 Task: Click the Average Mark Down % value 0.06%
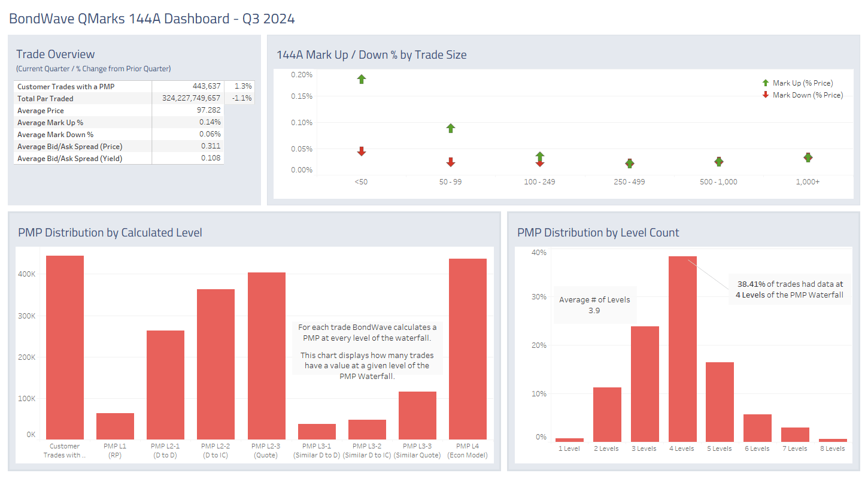click(210, 134)
